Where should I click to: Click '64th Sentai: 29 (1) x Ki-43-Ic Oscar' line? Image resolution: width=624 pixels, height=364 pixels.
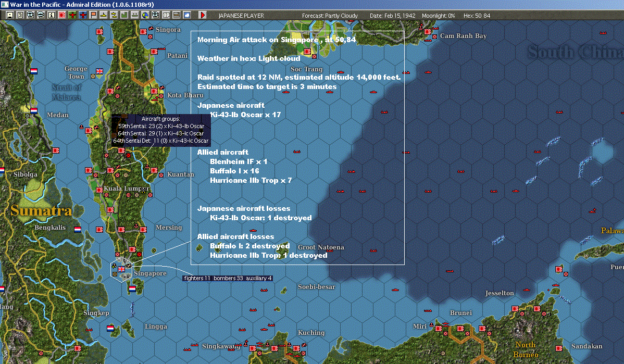(x=161, y=133)
